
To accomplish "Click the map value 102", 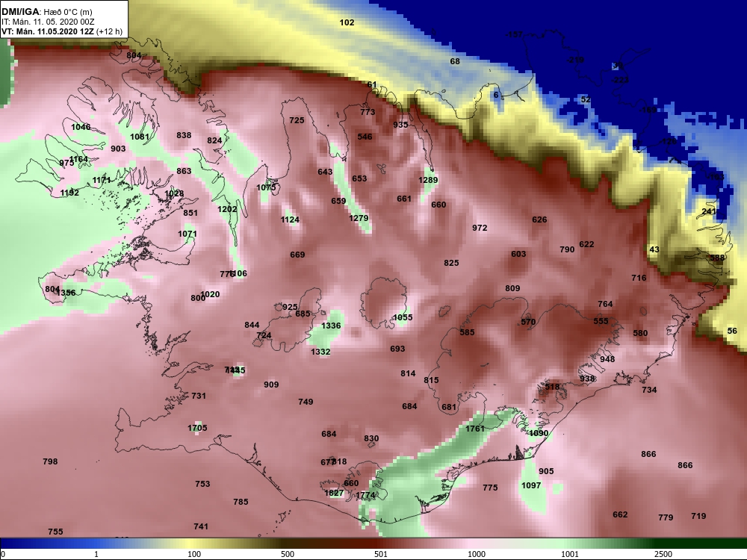I will point(347,22).
